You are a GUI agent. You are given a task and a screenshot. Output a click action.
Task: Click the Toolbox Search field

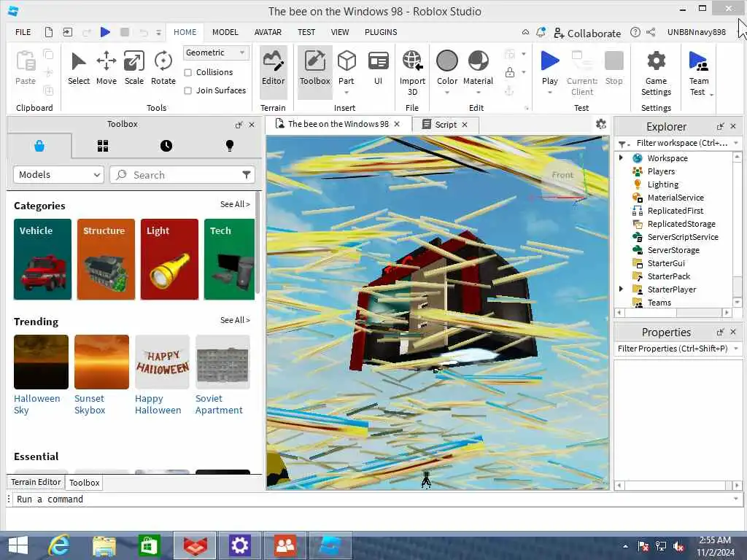182,175
